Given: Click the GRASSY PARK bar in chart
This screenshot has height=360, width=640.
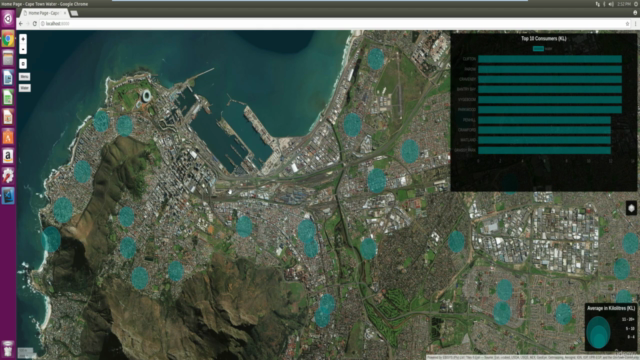Looking at the screenshot, I should [x=544, y=150].
